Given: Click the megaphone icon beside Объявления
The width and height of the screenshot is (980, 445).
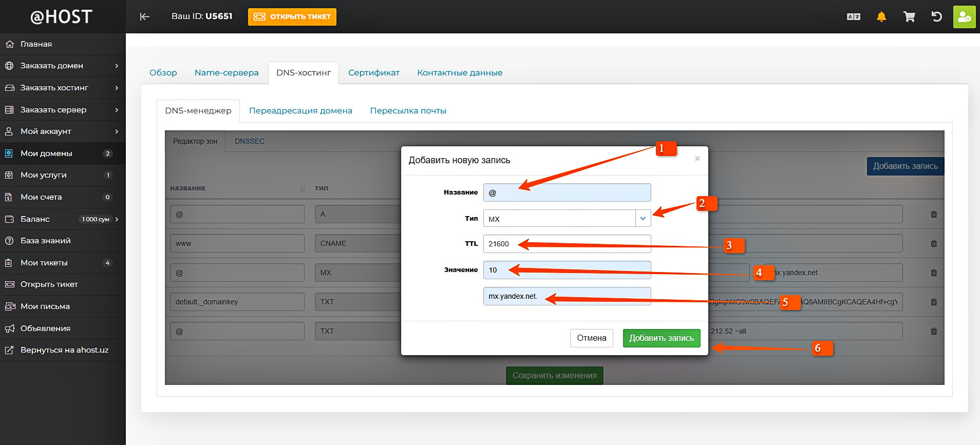Looking at the screenshot, I should (9, 328).
